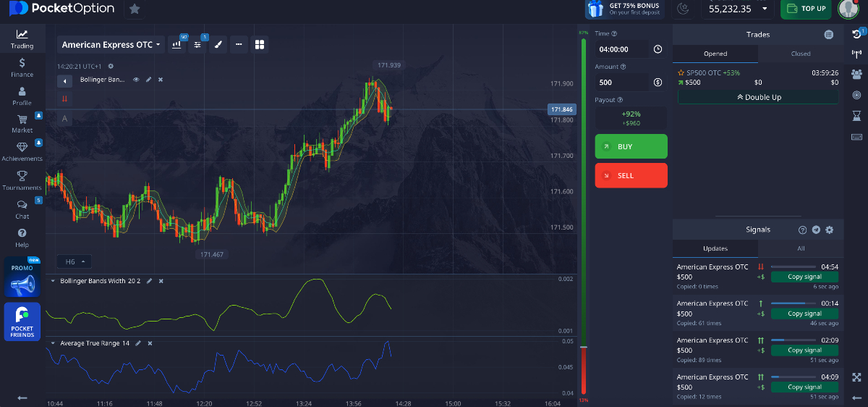Open the chart type settings icon

(177, 45)
